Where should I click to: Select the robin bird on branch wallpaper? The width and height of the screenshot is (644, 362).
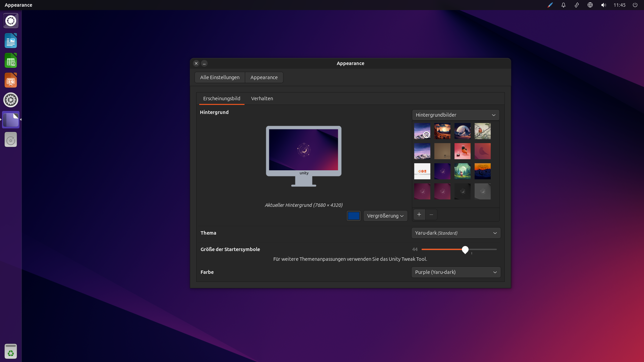click(x=482, y=131)
